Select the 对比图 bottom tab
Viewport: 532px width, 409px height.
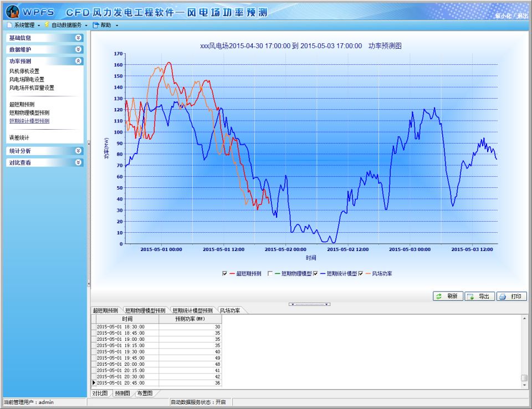(x=100, y=393)
